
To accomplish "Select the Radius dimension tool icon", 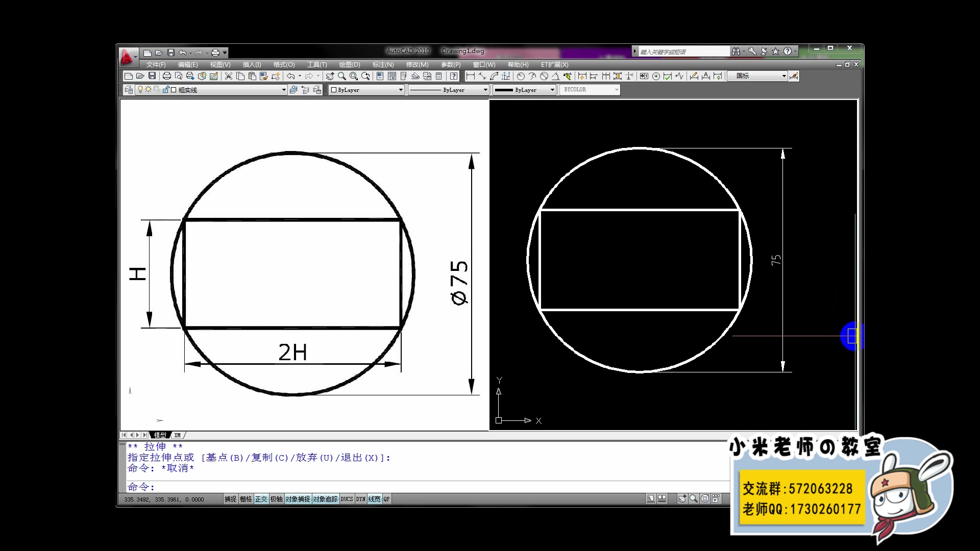I will click(x=521, y=76).
